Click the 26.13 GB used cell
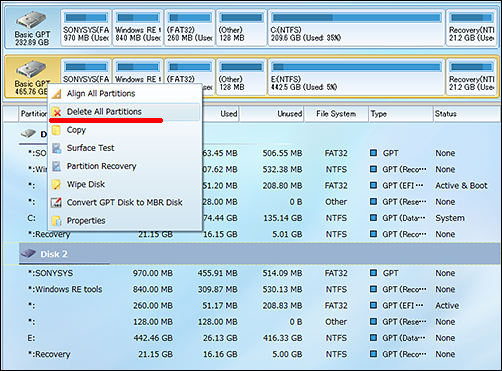 (220, 338)
